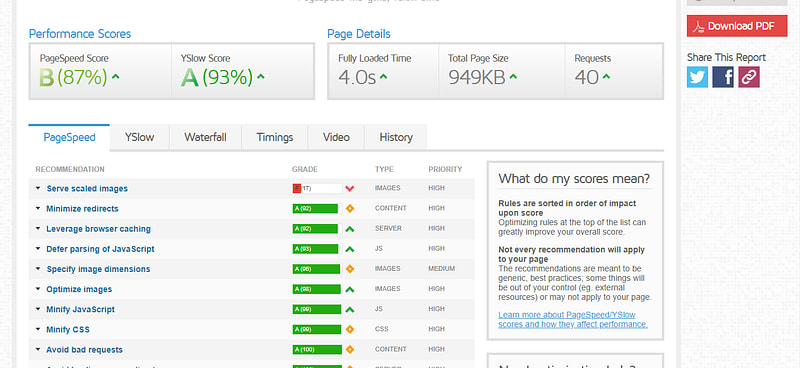Click the RECOMMENDATION column header
This screenshot has height=368, width=800.
70,169
